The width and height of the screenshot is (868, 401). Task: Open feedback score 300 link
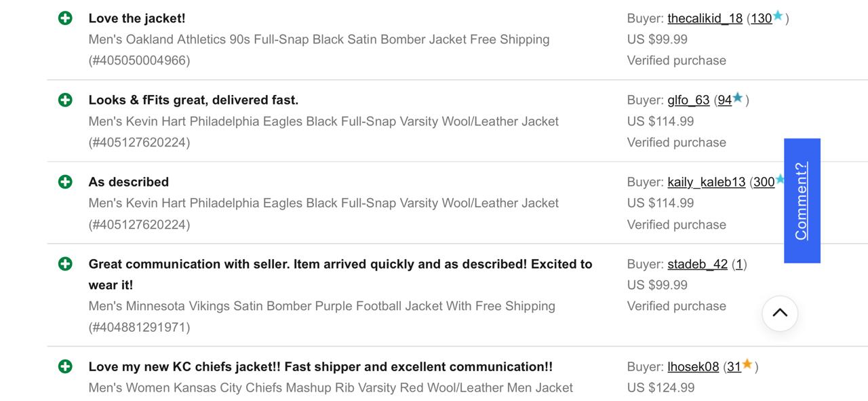(x=764, y=182)
